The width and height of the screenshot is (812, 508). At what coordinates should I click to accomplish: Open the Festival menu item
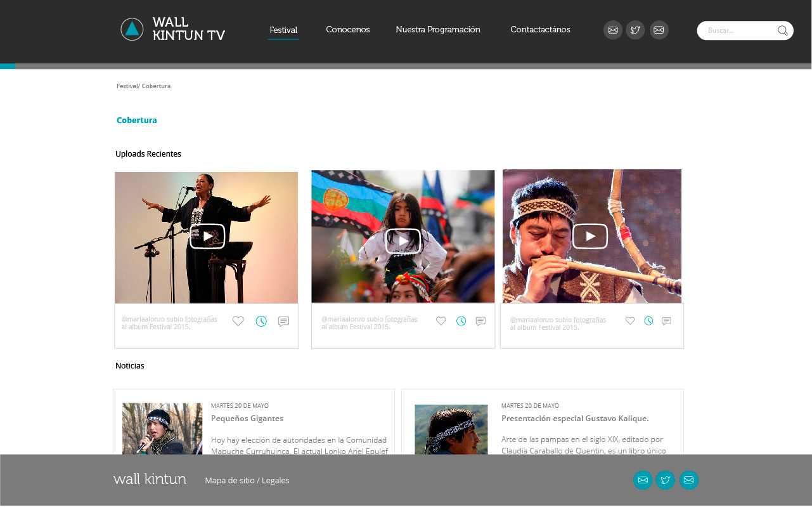click(283, 30)
